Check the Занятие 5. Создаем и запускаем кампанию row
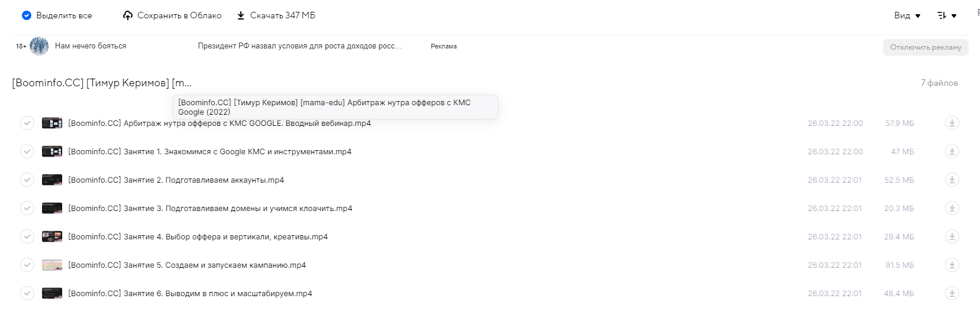980x318 pixels. pyautogui.click(x=27, y=265)
